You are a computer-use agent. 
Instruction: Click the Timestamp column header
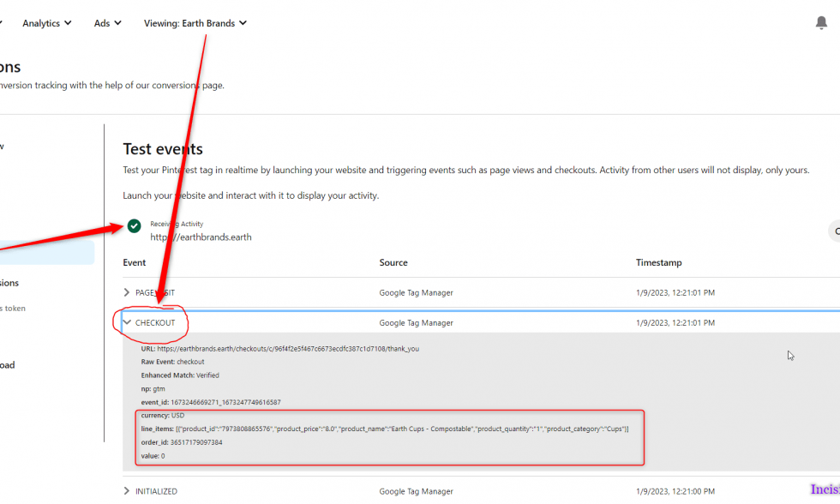[x=658, y=262]
